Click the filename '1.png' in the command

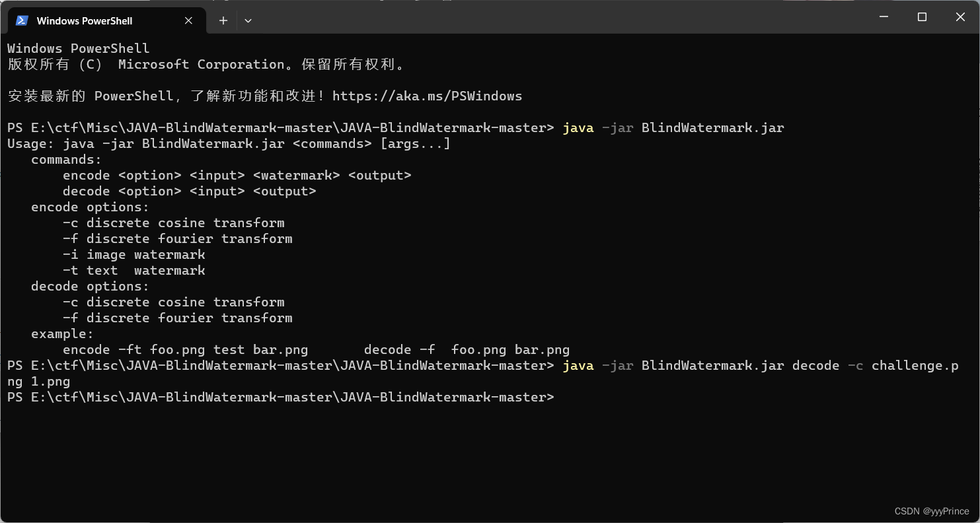pos(50,381)
